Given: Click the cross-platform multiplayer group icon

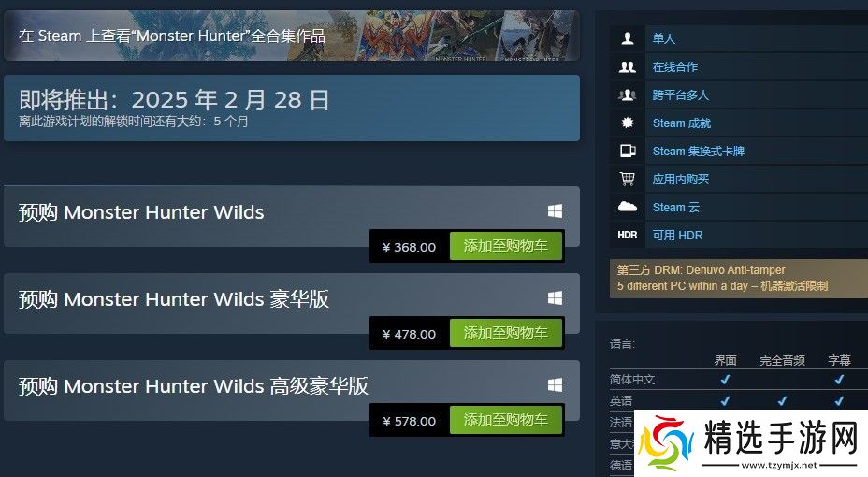Looking at the screenshot, I should [x=628, y=94].
